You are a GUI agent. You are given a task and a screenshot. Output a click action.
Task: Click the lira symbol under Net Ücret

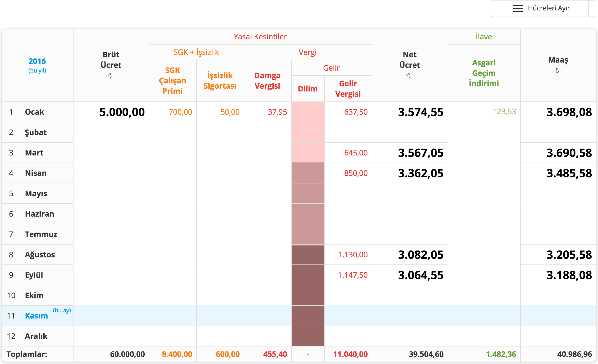pos(409,76)
